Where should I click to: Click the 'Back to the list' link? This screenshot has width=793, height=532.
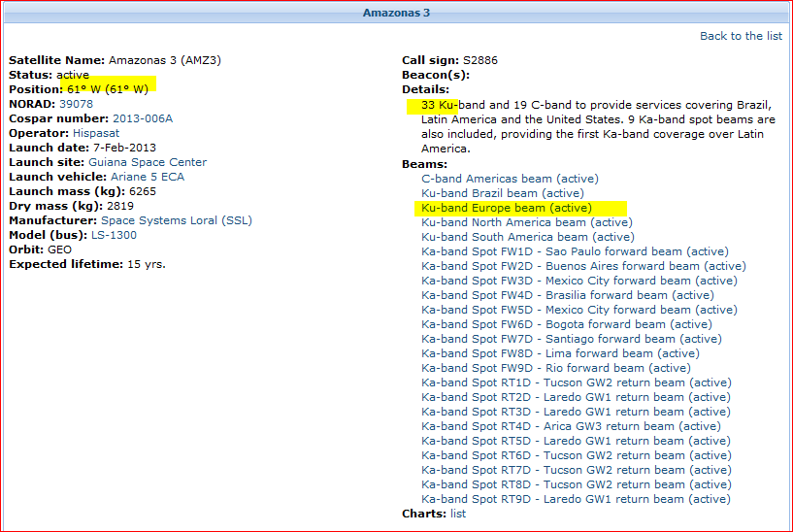741,36
